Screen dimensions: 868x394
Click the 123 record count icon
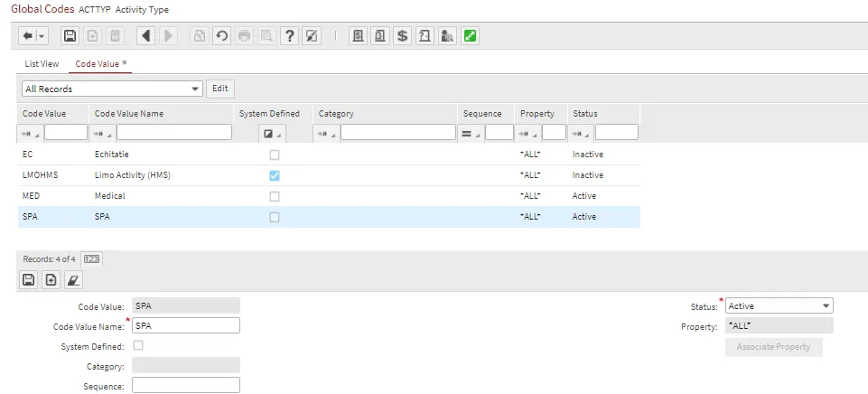(92, 258)
